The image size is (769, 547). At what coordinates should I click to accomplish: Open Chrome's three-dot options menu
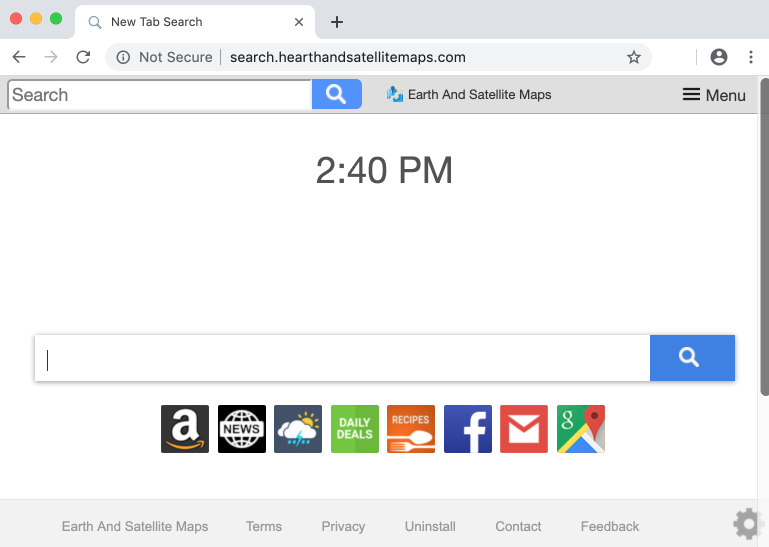751,57
